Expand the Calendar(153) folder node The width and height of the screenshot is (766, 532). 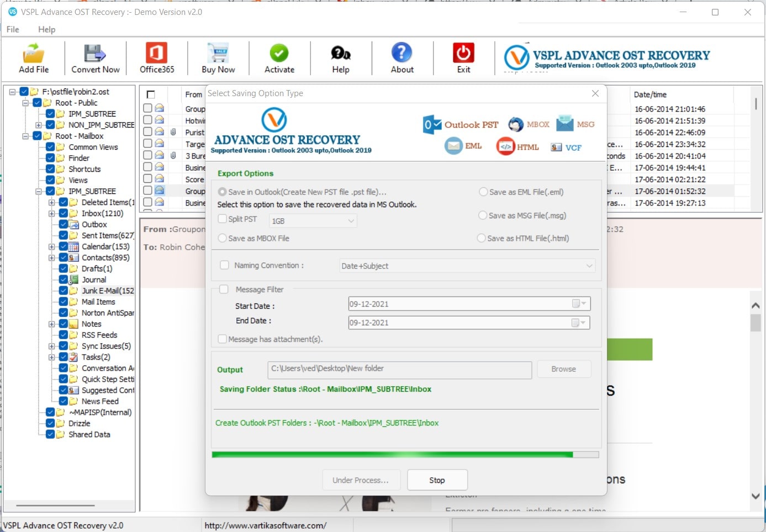click(51, 246)
